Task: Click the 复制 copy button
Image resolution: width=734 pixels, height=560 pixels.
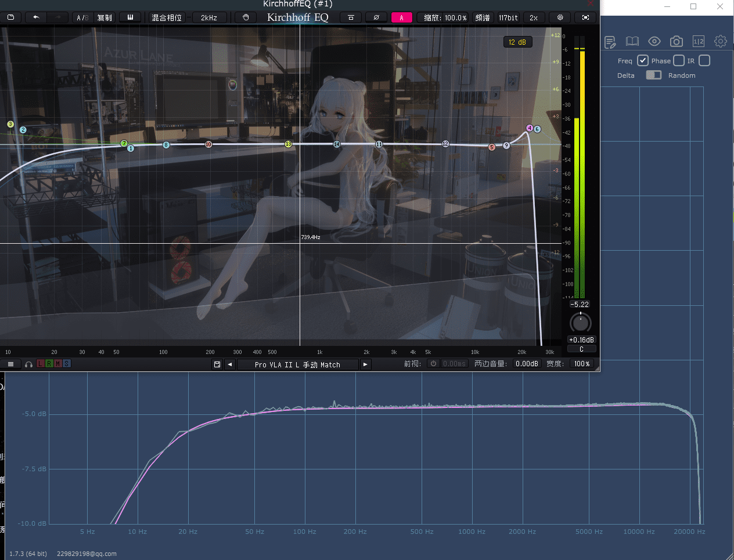Action: (x=105, y=17)
